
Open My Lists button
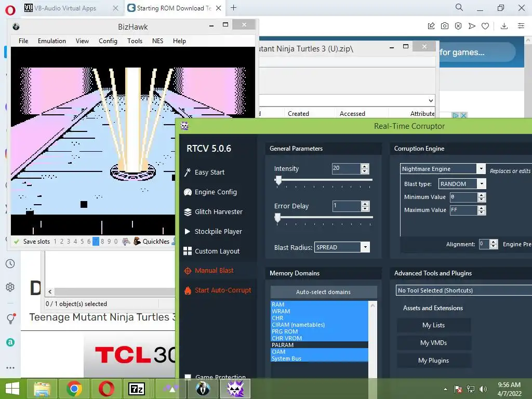(434, 325)
